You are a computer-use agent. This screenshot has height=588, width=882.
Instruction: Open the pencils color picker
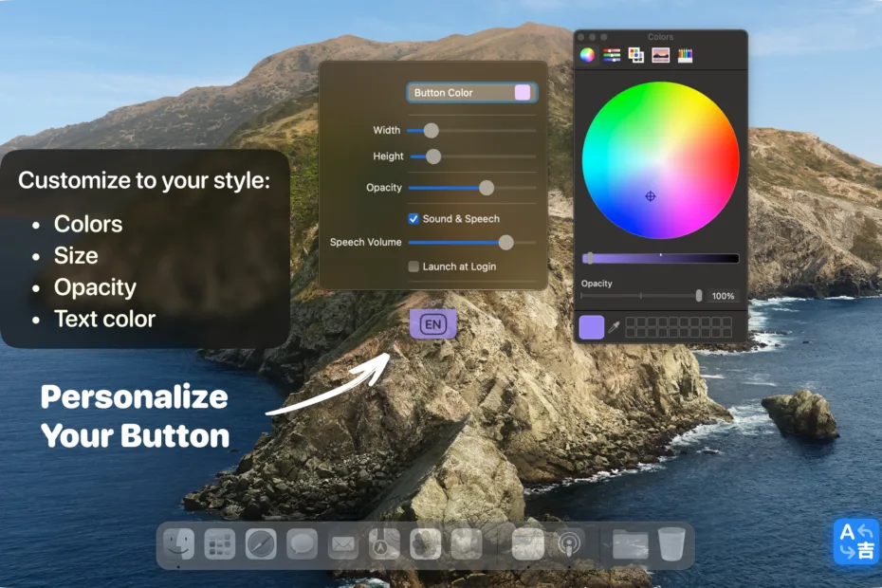[x=685, y=55]
